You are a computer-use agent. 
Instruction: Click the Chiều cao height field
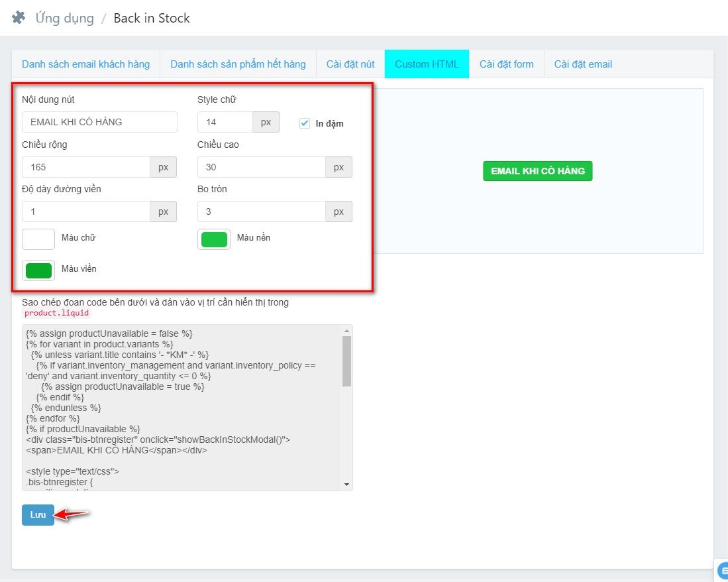pyautogui.click(x=262, y=167)
